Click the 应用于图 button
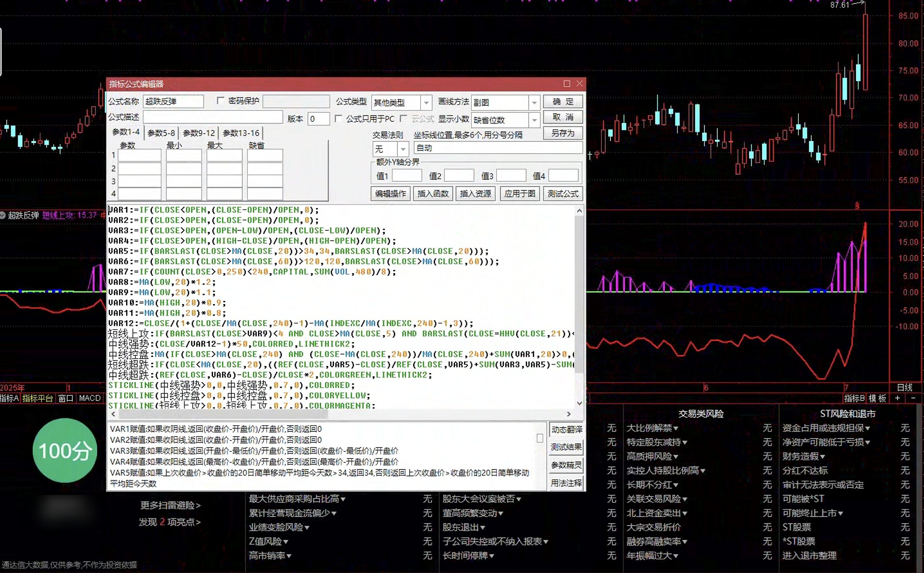This screenshot has width=924, height=573. point(519,193)
